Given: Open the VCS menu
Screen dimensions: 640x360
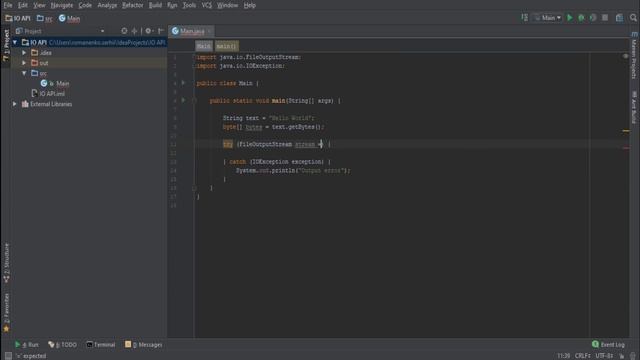Looking at the screenshot, I should (207, 5).
